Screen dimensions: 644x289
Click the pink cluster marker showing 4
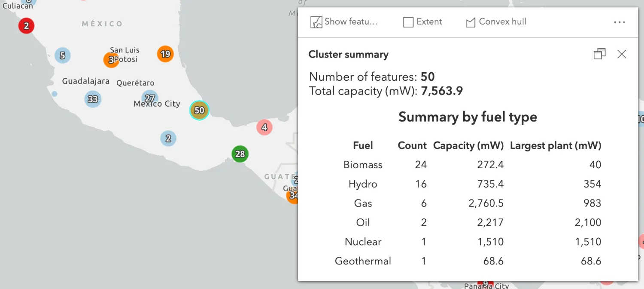click(264, 127)
